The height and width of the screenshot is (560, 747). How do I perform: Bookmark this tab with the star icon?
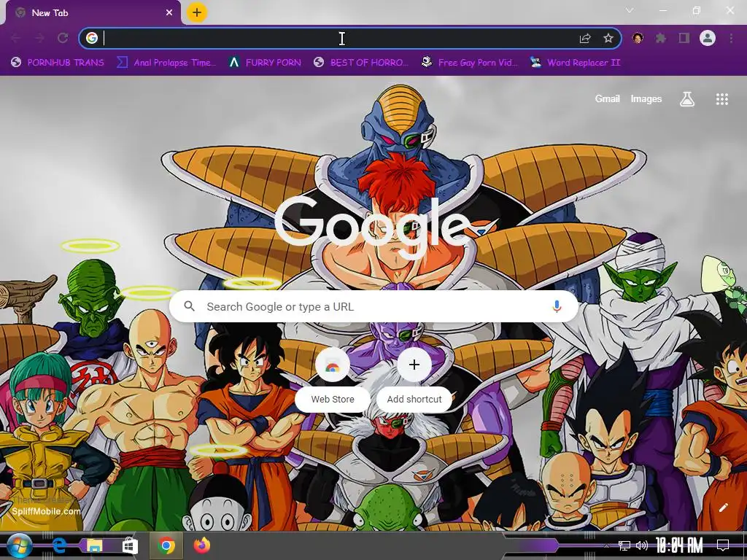[608, 38]
